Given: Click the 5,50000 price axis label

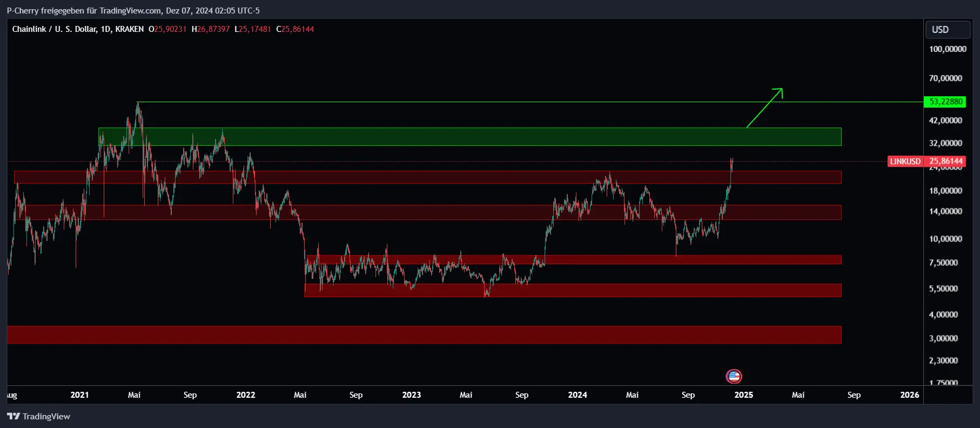Looking at the screenshot, I should [x=943, y=289].
